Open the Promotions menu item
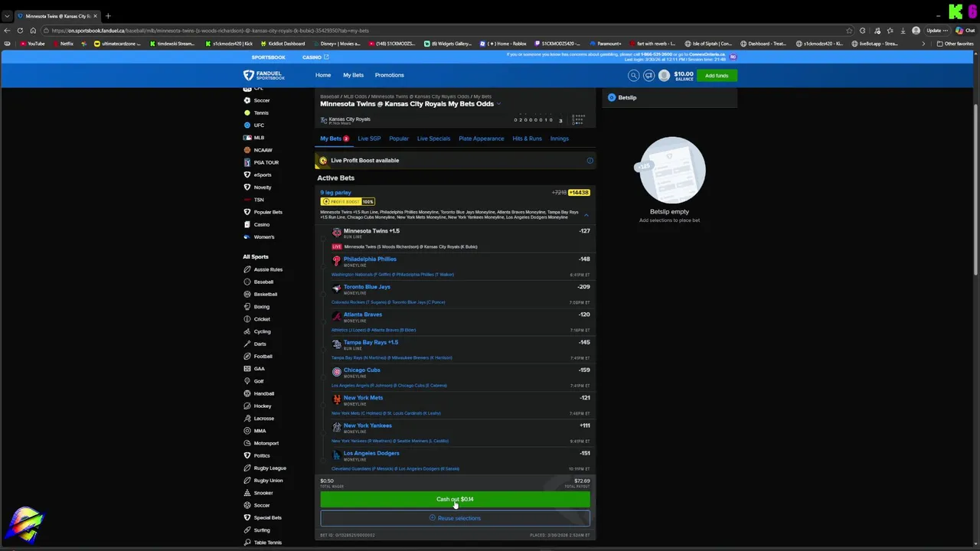This screenshot has width=980, height=551. click(389, 75)
